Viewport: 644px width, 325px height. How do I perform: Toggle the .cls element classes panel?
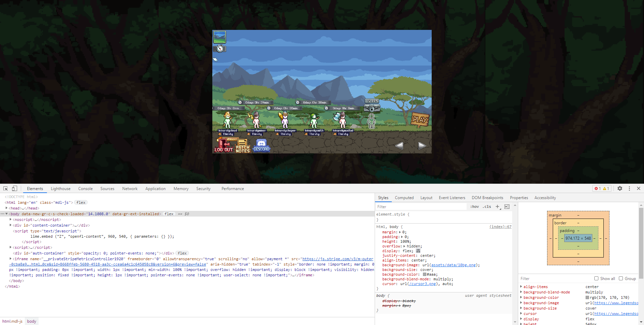(487, 207)
